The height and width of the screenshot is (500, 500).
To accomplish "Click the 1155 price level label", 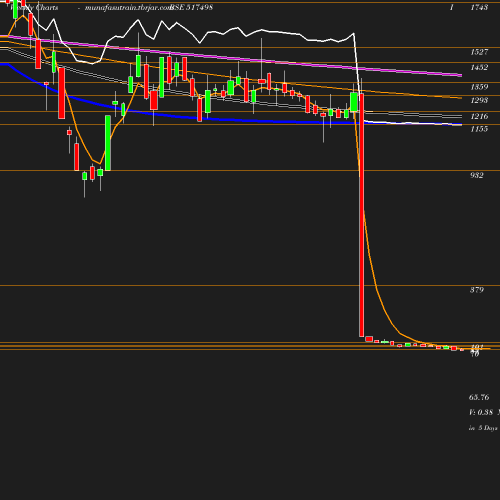I will click(x=479, y=129).
